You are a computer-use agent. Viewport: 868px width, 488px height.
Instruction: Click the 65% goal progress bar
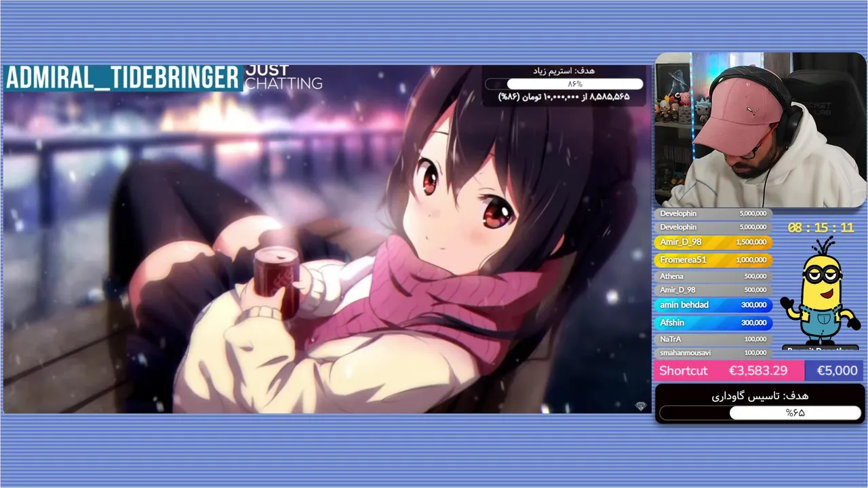pos(760,413)
